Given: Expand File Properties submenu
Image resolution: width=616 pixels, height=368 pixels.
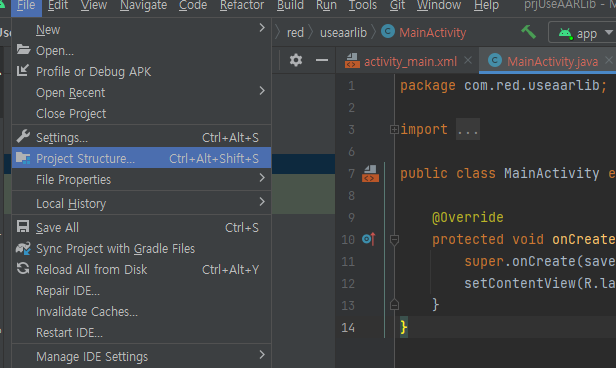Looking at the screenshot, I should pyautogui.click(x=141, y=179).
